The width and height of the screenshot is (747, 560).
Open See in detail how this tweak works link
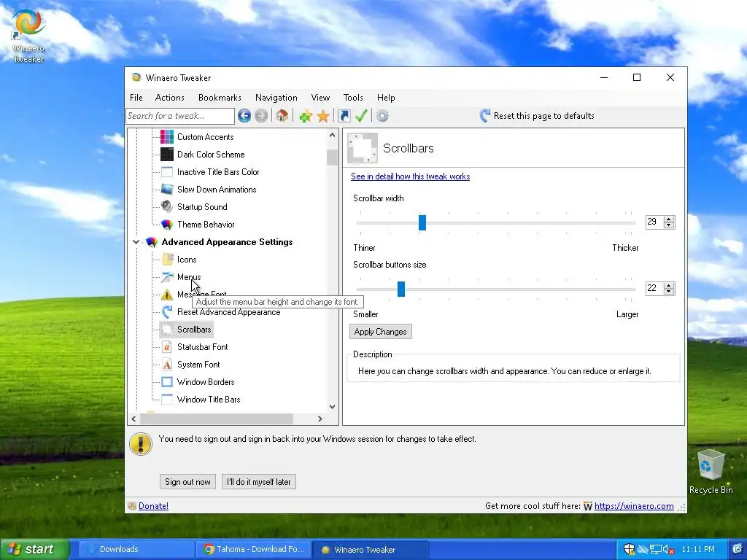tap(410, 176)
